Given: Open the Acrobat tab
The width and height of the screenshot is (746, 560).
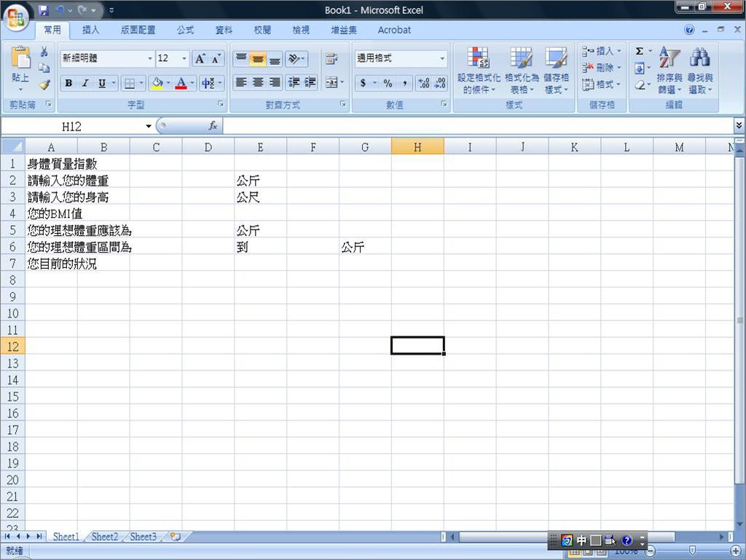Looking at the screenshot, I should [394, 30].
